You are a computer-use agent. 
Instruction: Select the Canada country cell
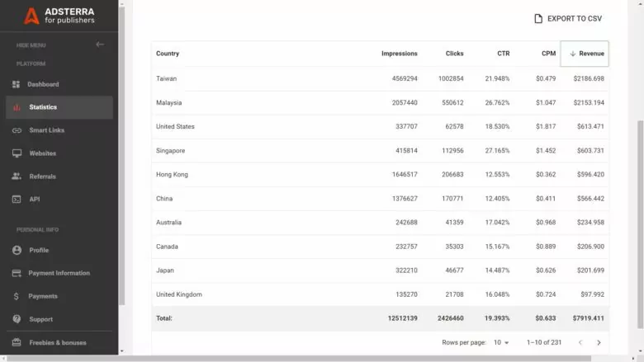[x=167, y=247]
